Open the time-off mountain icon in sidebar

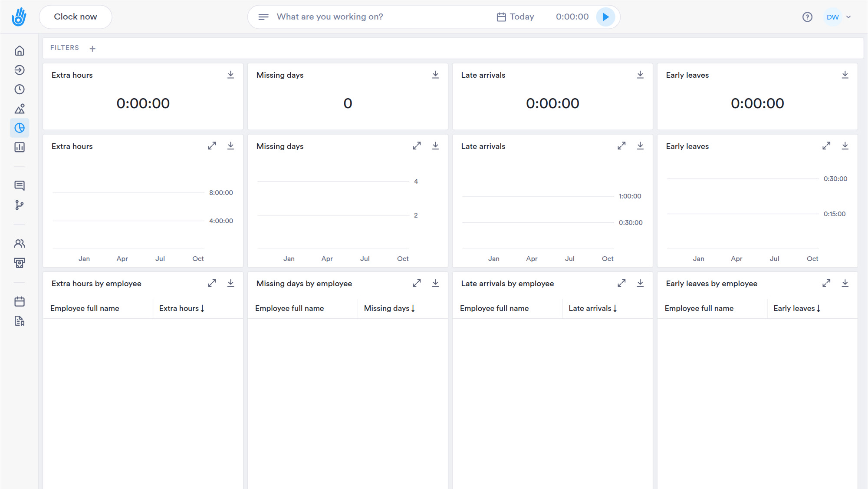click(x=20, y=109)
